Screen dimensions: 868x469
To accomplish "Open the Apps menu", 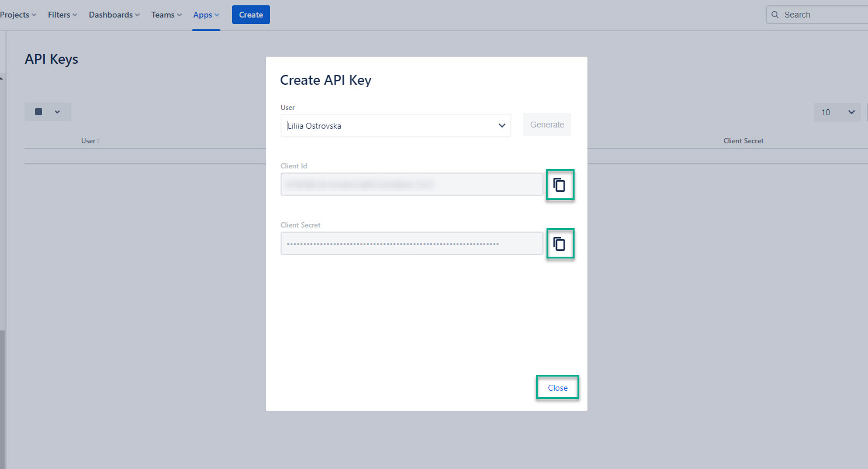I will tap(206, 15).
